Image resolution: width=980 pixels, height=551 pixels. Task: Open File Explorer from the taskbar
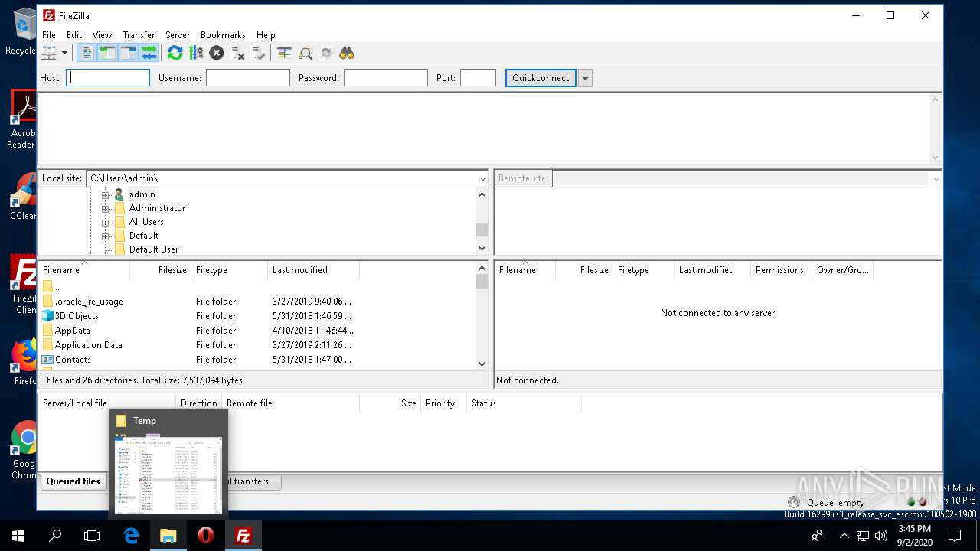(x=168, y=536)
